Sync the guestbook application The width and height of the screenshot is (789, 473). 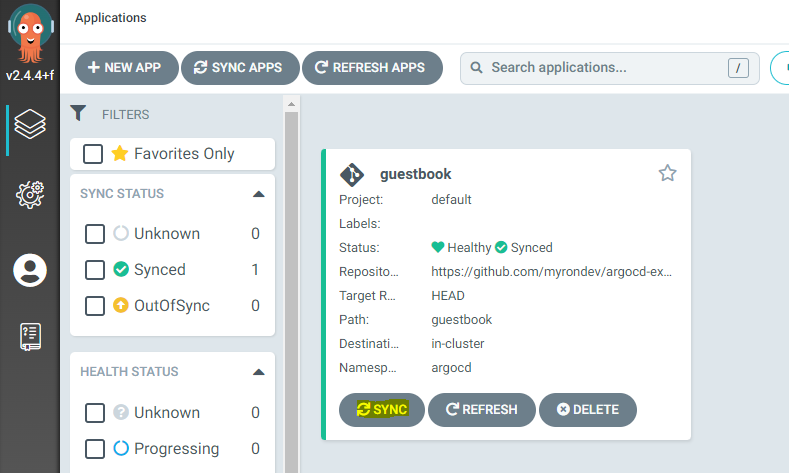(x=382, y=410)
